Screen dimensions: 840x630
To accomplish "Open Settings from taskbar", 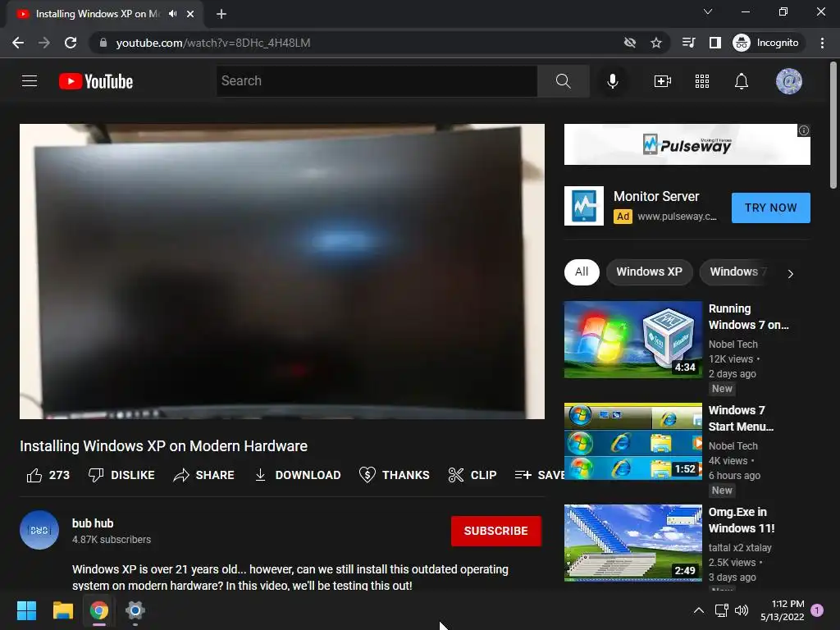I will coord(135,610).
